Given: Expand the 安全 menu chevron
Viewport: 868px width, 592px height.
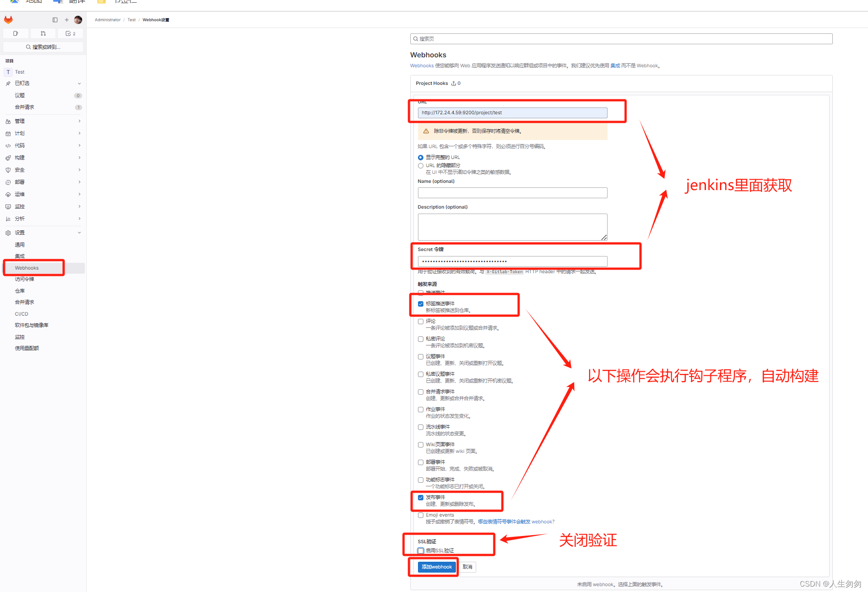Looking at the screenshot, I should [x=79, y=170].
